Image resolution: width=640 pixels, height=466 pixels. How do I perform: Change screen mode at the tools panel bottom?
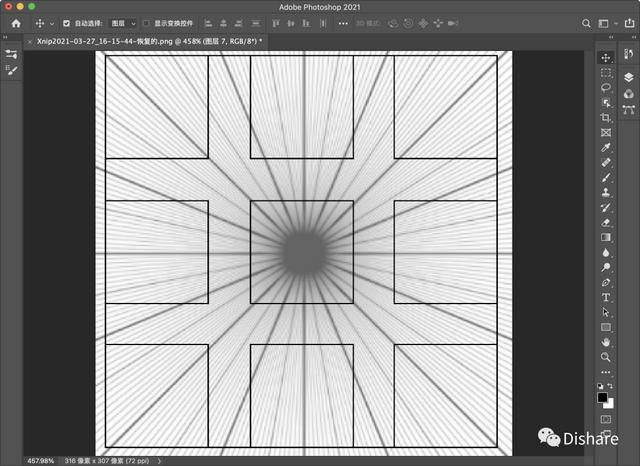tap(606, 433)
